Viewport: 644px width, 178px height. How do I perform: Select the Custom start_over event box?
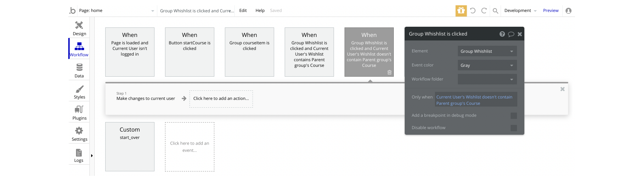130,147
